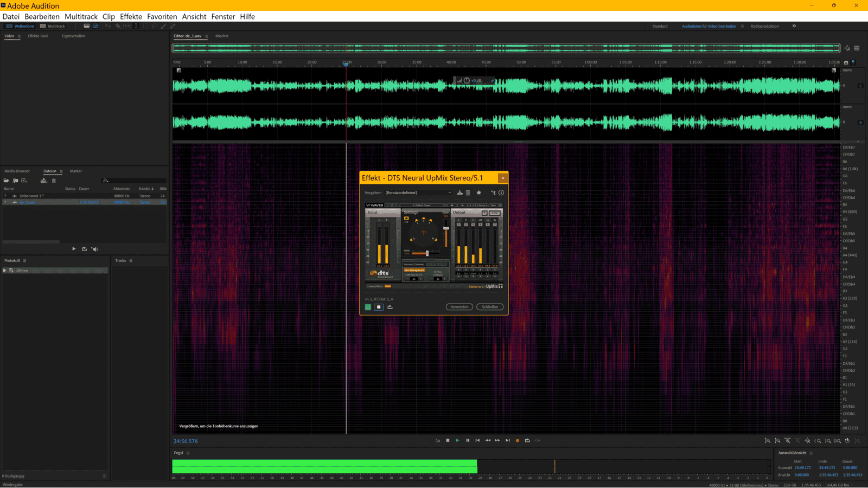This screenshot has width=868, height=488.
Task: Click the Record button
Action: [517, 440]
